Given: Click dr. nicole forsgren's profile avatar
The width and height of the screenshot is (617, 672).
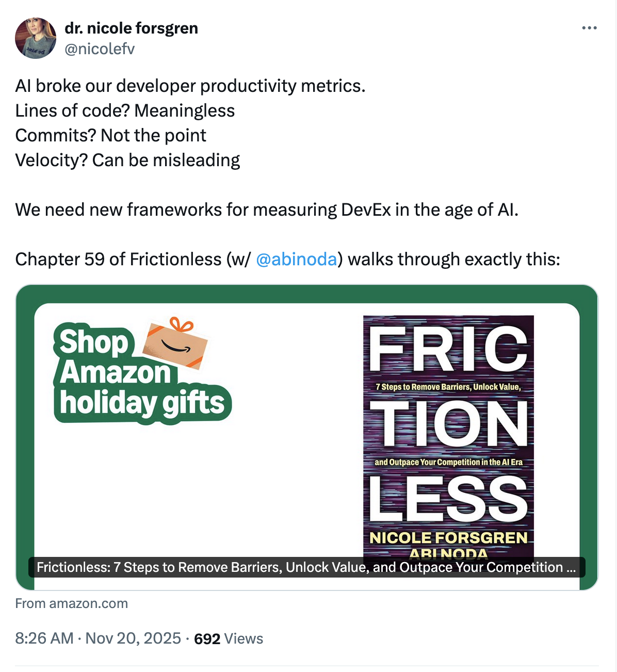Looking at the screenshot, I should pos(36,38).
